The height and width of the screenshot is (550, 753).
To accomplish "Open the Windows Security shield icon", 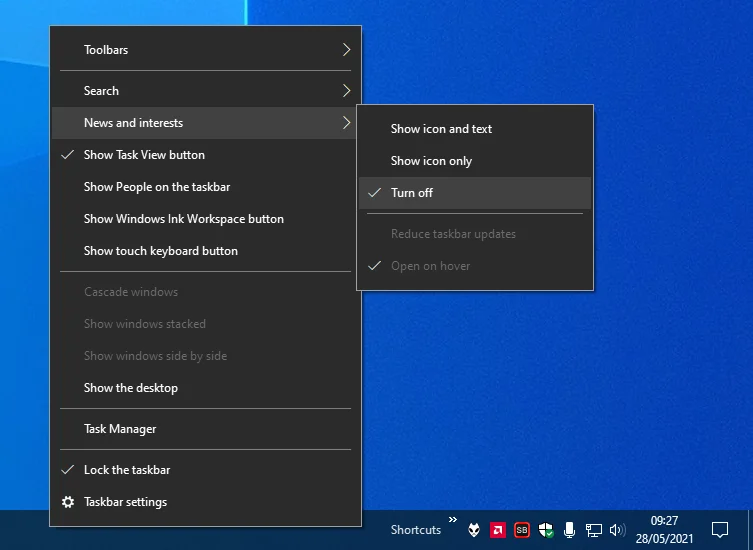I will pos(546,530).
